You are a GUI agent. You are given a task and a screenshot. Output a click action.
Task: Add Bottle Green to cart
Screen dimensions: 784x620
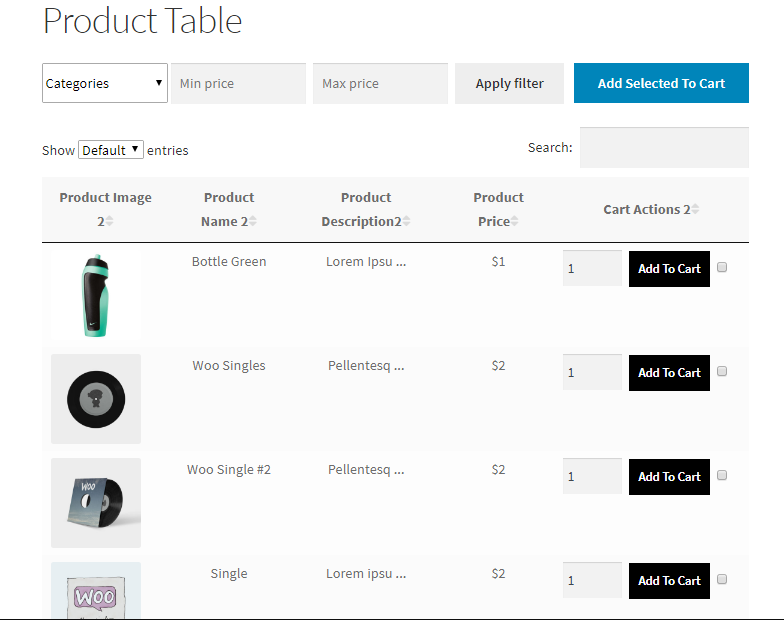click(x=669, y=268)
